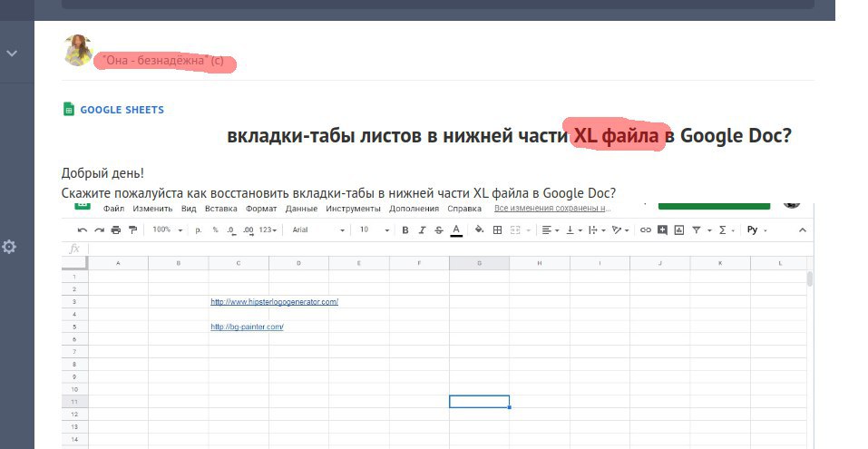868x449 pixels.
Task: Increase decimal places with .00 button
Action: pos(249,230)
